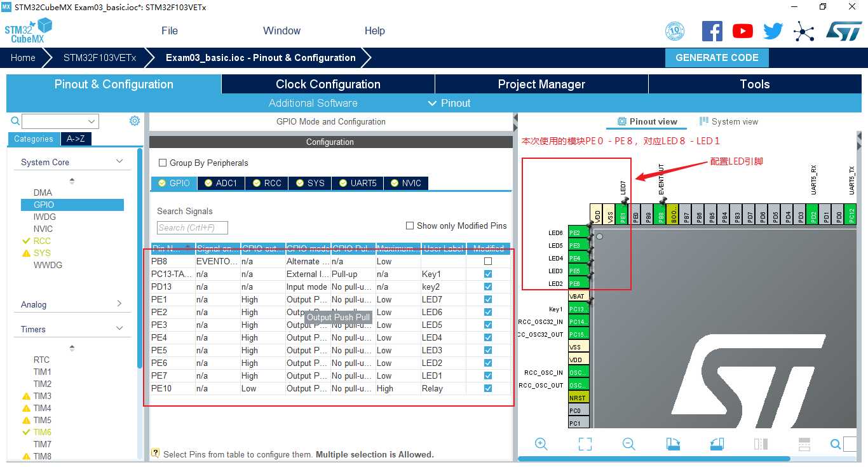Collapse the Timers category
The height and width of the screenshot is (467, 868).
tap(119, 328)
